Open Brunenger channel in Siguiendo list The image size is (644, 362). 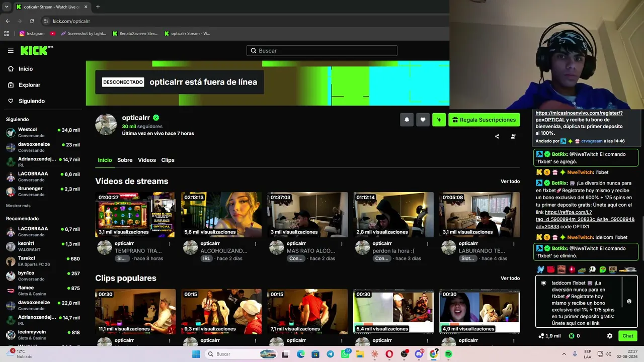[43, 192]
